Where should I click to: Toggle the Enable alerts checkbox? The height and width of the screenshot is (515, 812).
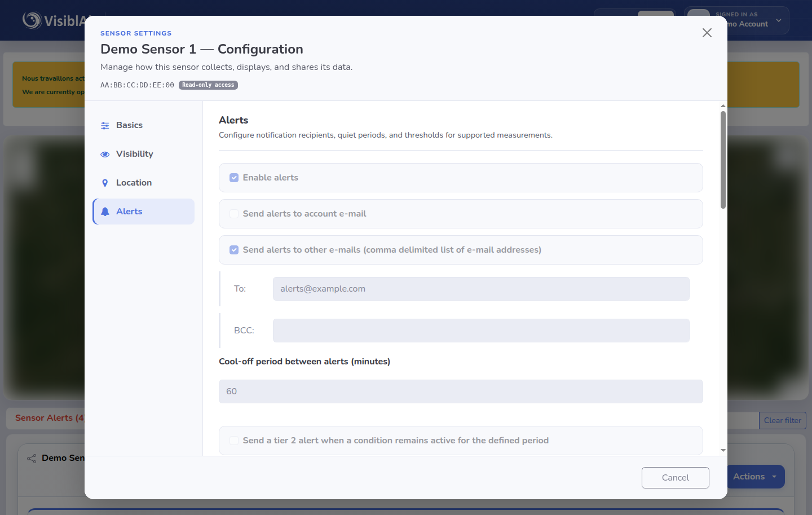[234, 178]
